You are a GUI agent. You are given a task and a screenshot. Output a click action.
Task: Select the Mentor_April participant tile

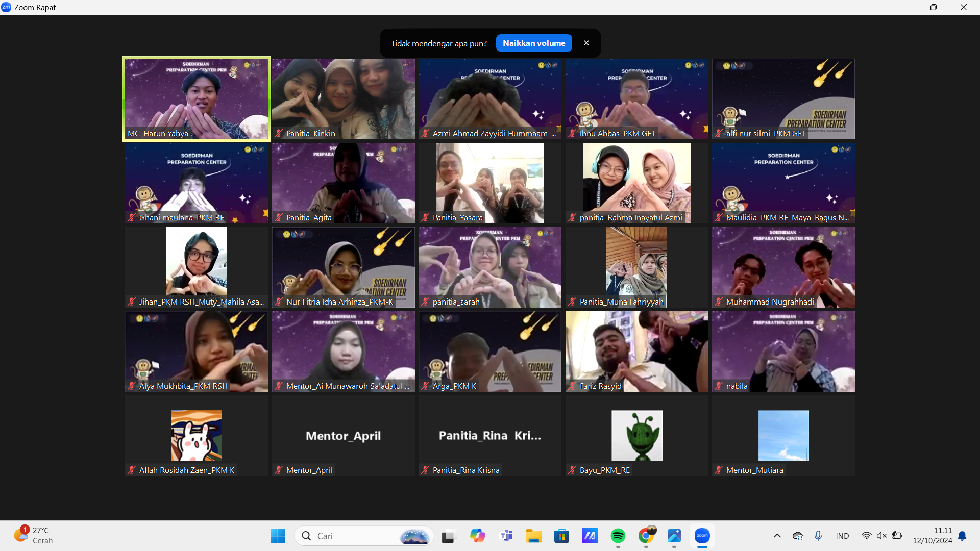coord(343,436)
